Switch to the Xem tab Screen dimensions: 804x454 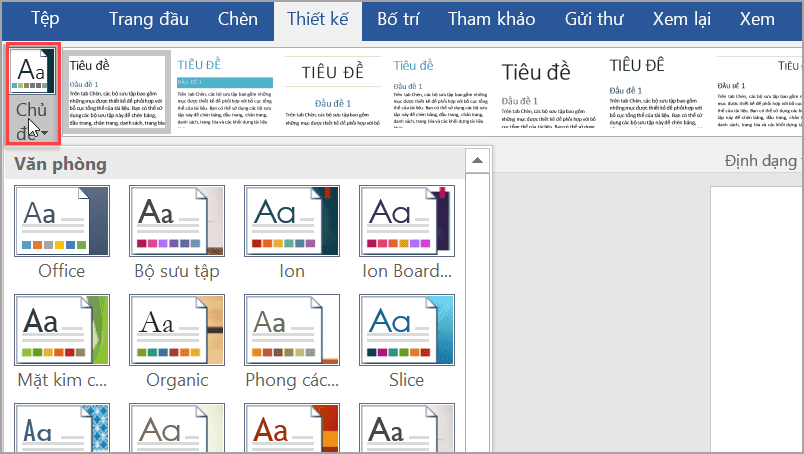click(757, 19)
